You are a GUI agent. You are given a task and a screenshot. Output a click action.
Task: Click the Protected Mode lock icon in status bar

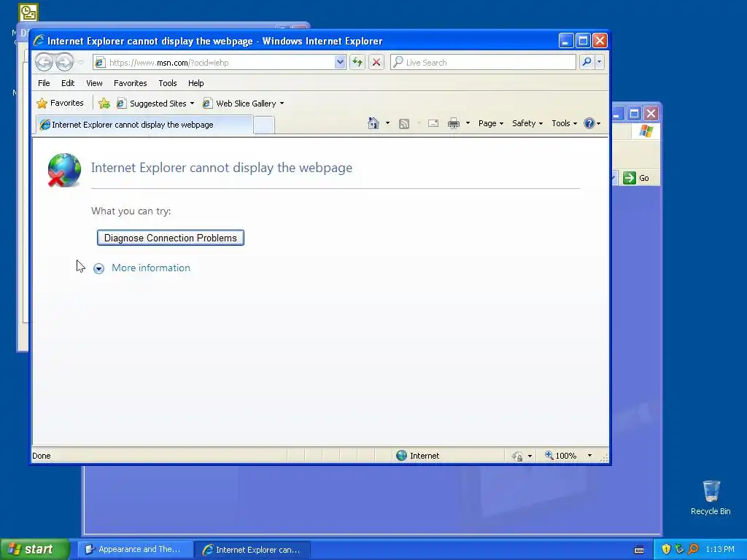(517, 456)
